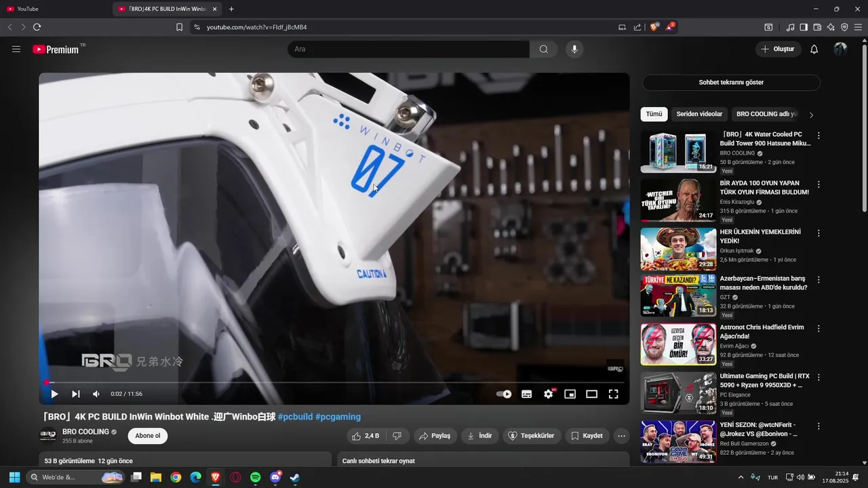Open a new browser tab
868x488 pixels.
pyautogui.click(x=231, y=9)
